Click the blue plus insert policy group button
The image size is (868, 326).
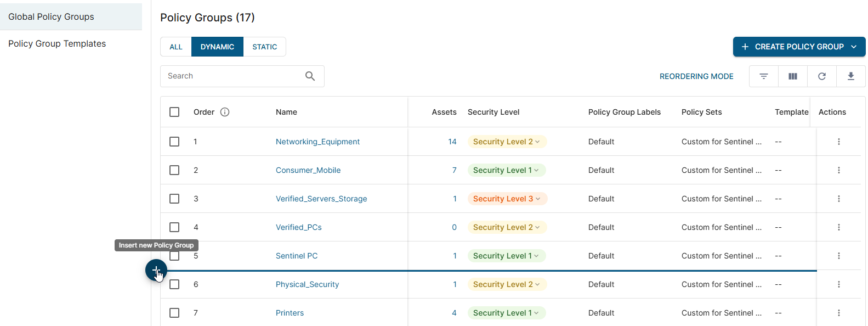(x=156, y=270)
